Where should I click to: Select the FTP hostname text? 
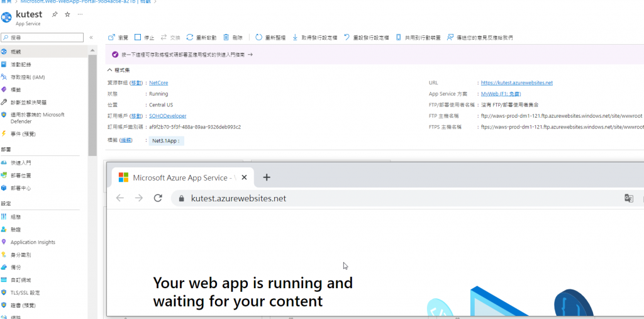562,116
